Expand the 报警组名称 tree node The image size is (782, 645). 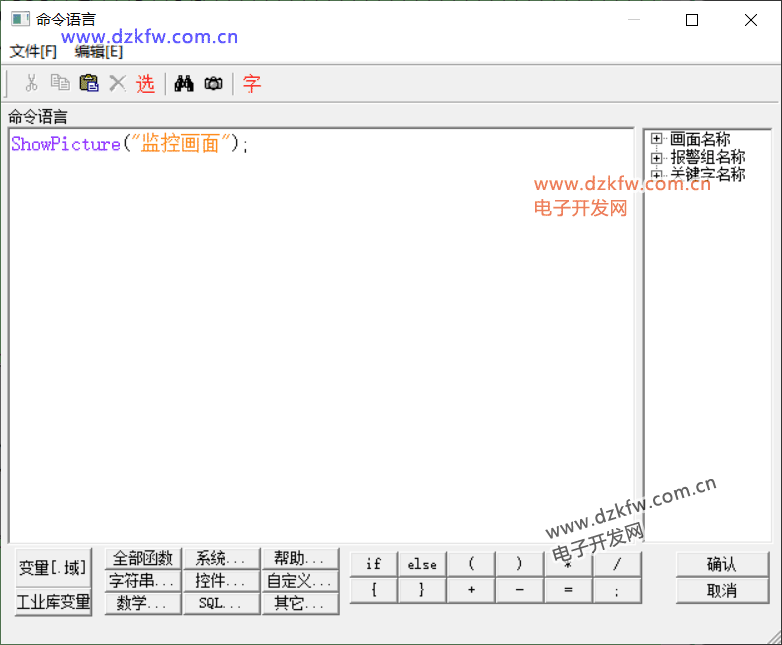coord(657,158)
